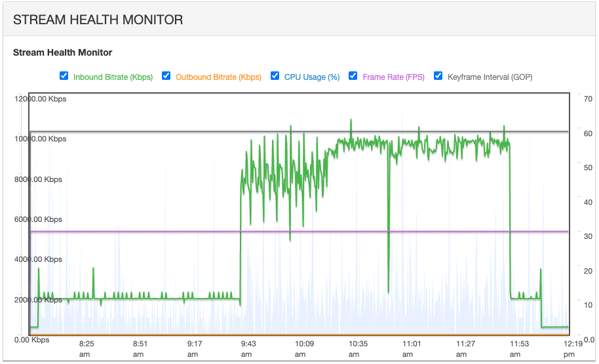Toggle the Keyframe Interval (GOP) checkbox
The width and height of the screenshot is (599, 364).
[x=438, y=76]
